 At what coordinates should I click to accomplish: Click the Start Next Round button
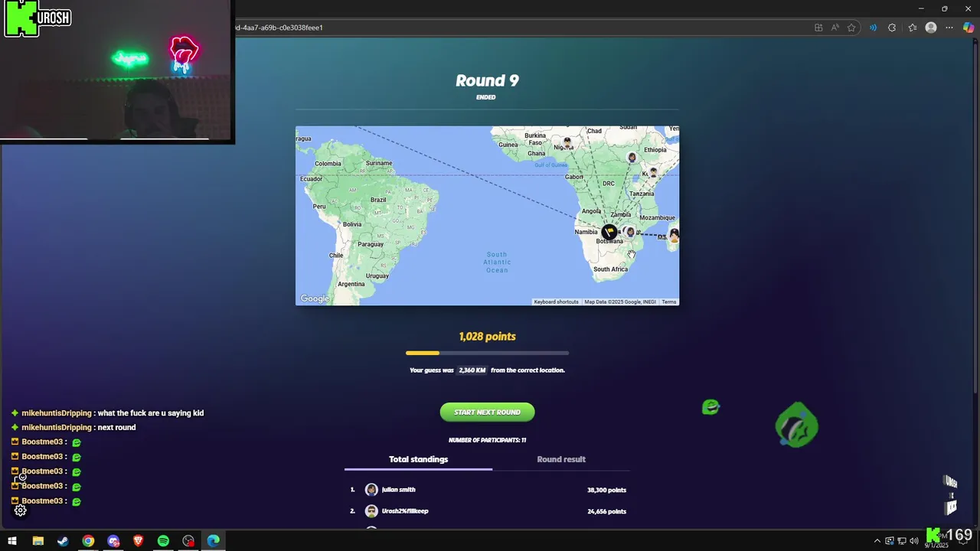tap(487, 412)
